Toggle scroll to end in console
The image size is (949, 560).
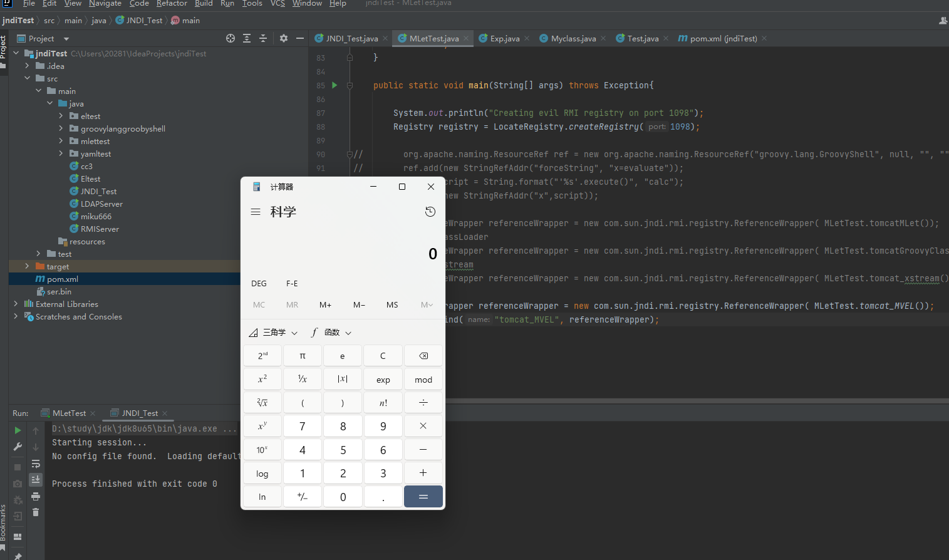pyautogui.click(x=36, y=480)
